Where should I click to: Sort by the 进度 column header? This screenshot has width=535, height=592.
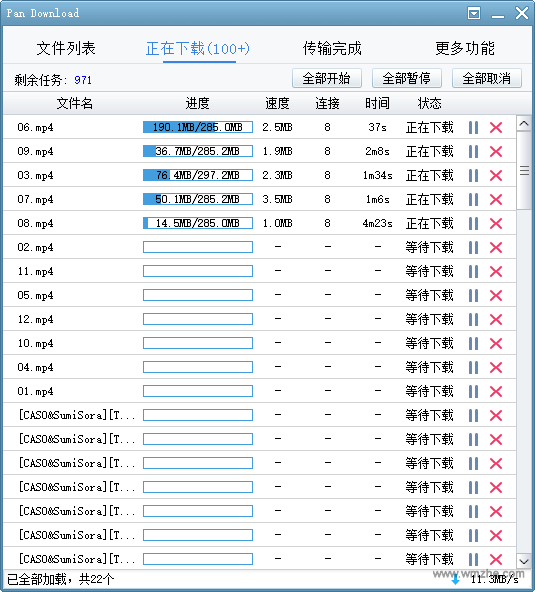point(197,103)
